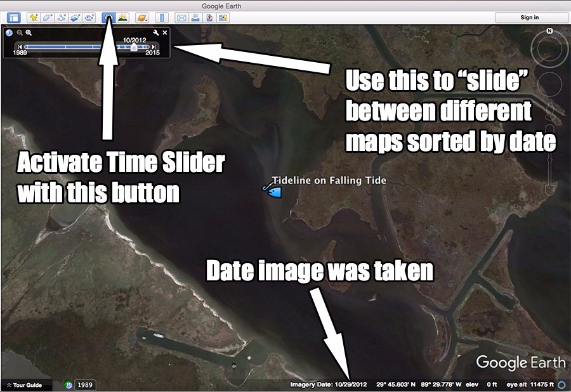Add a placemark with the pushpin tool
The height and width of the screenshot is (392, 571).
point(33,18)
